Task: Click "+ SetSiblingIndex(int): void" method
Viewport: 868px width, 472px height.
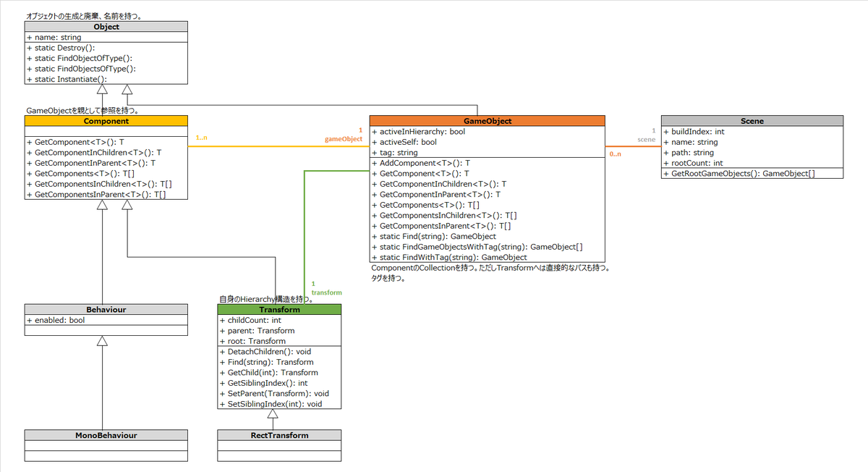Action: point(271,404)
